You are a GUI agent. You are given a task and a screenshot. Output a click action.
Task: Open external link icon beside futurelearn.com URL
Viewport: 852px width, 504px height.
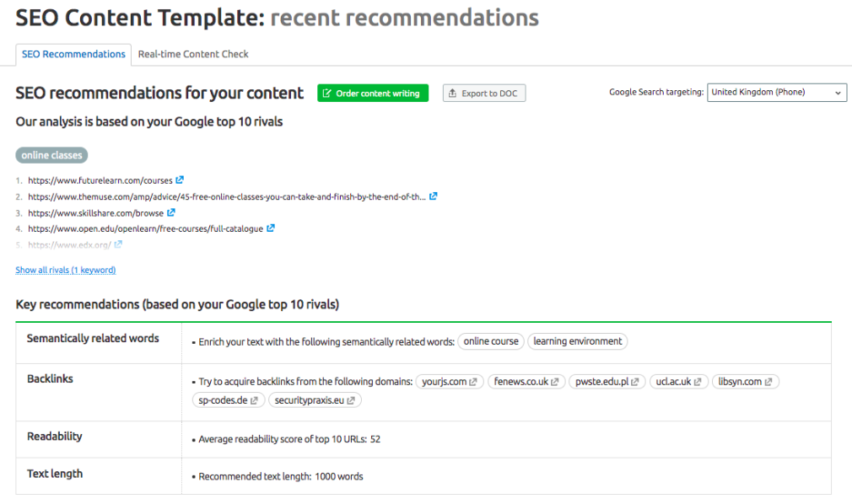point(180,180)
